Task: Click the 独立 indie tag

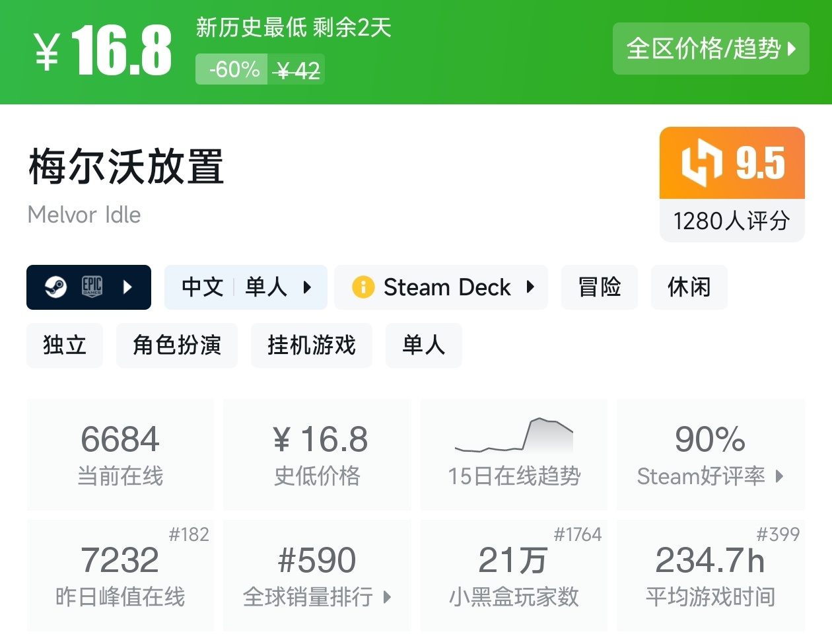Action: click(x=64, y=345)
